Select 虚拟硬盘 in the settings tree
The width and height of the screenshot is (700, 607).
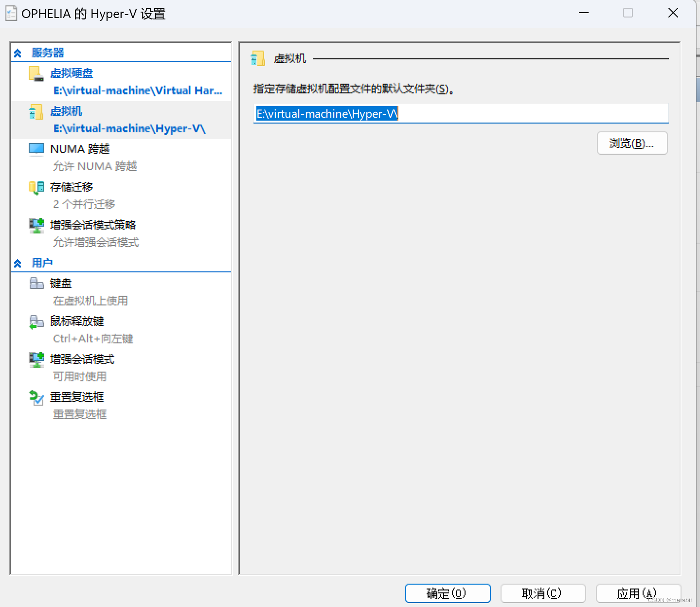click(72, 73)
